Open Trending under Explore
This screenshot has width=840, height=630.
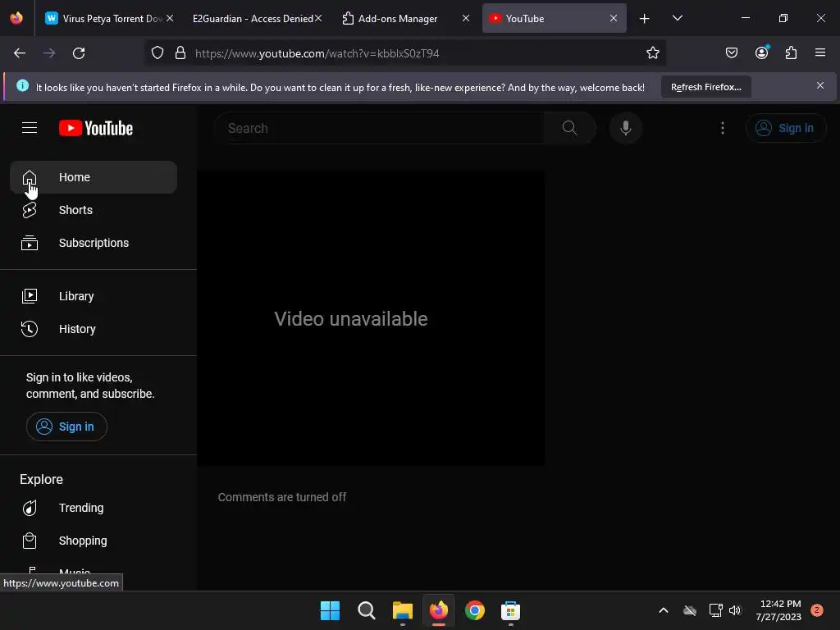point(94,508)
